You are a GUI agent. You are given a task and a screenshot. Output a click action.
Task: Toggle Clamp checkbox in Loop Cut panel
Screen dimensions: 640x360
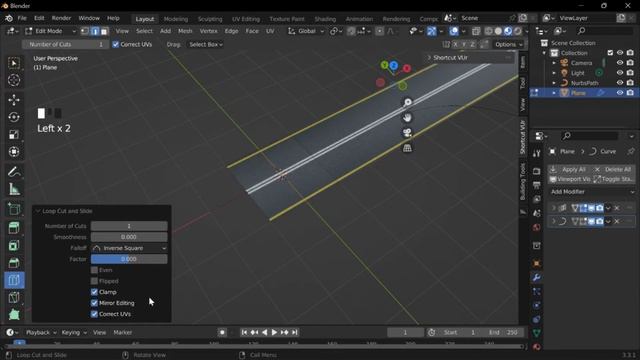94,292
